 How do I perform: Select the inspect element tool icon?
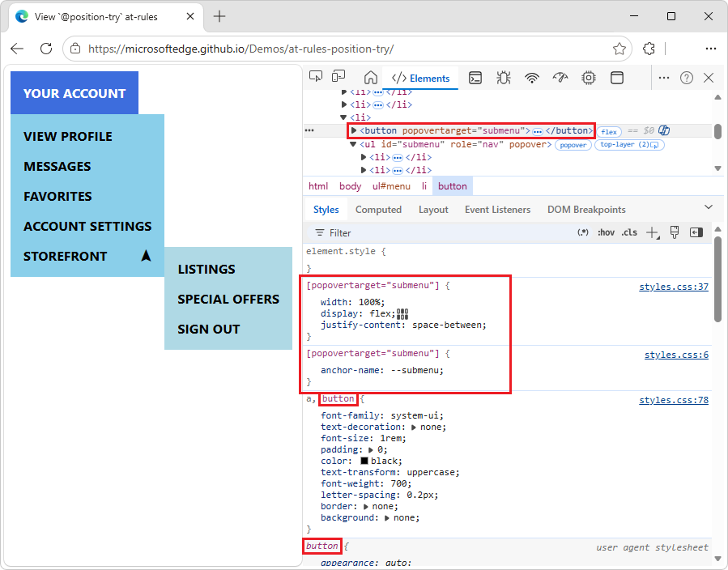[316, 77]
